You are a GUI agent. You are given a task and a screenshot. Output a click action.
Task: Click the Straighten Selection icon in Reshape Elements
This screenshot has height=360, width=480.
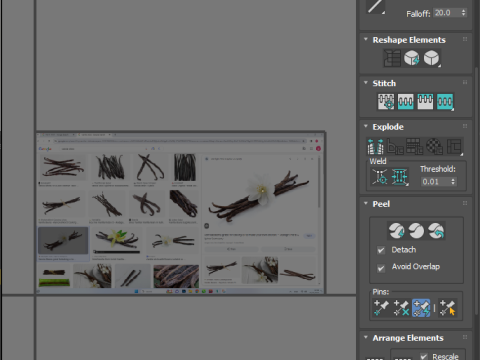pyautogui.click(x=392, y=58)
